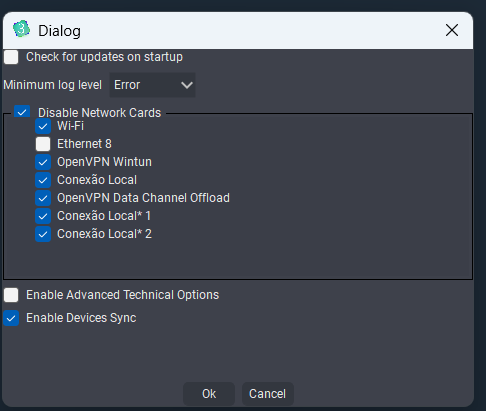Uncheck Disable Network Cards group checkbox
Image resolution: width=486 pixels, height=411 pixels.
tap(22, 112)
